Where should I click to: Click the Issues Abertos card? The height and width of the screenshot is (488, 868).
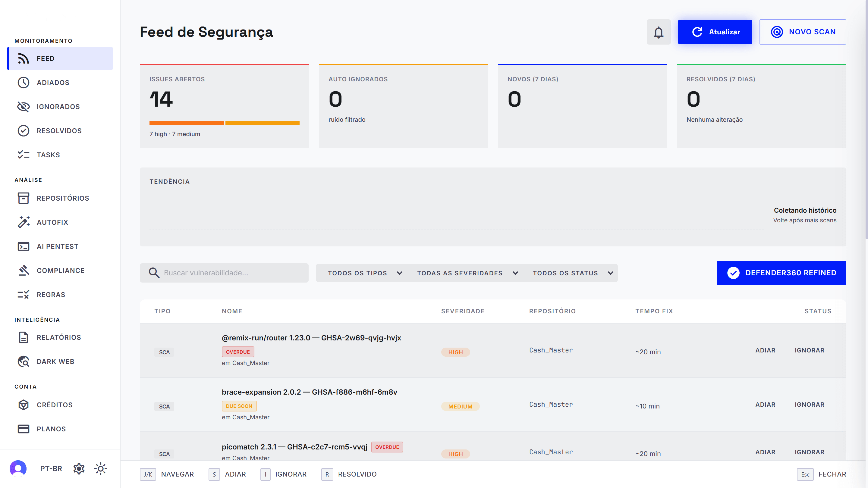point(225,106)
